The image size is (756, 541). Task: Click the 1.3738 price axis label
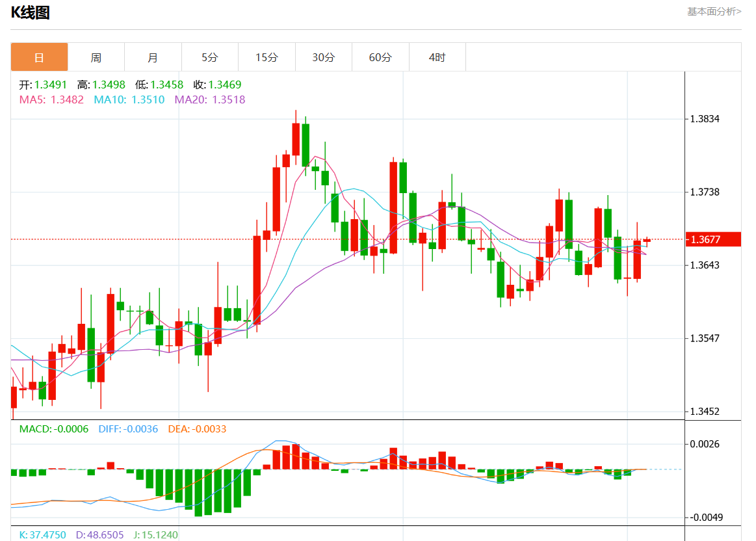click(x=705, y=192)
